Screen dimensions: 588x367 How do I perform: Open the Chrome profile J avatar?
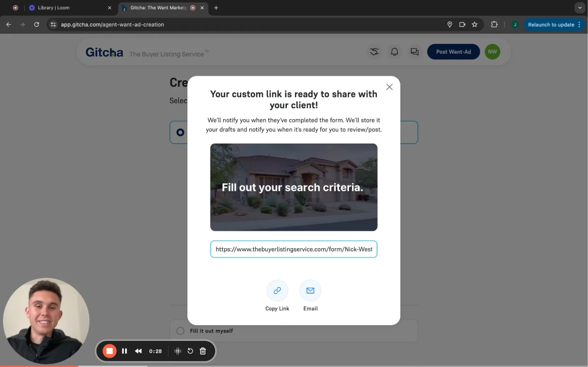coord(515,24)
